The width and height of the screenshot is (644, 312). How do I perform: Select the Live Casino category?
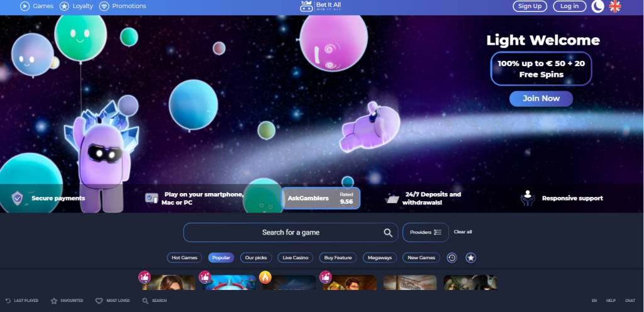pos(296,258)
